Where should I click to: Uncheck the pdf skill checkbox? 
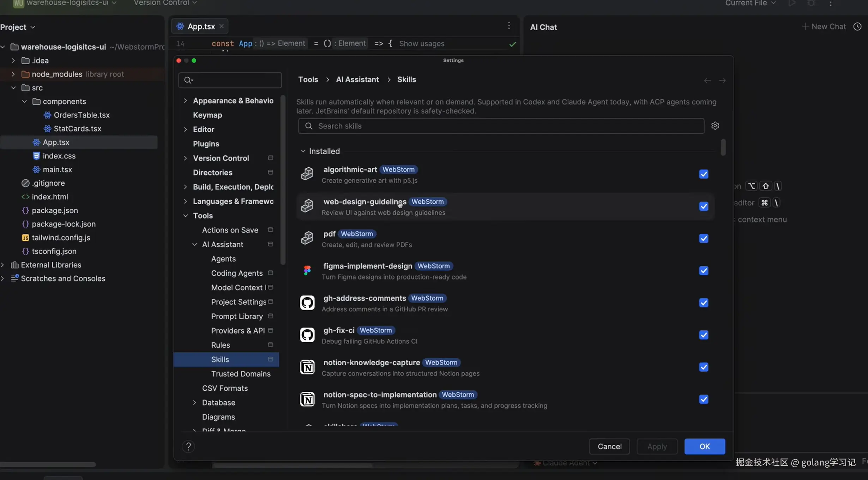(704, 239)
